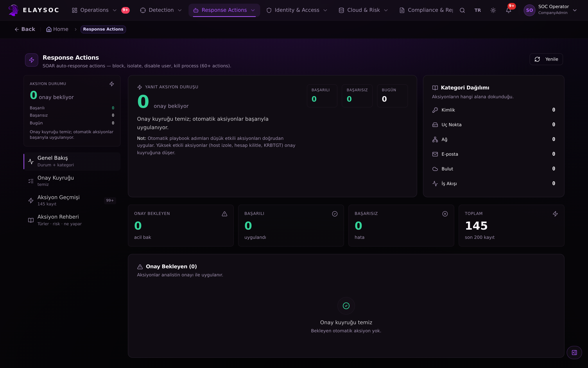
Task: Click the Compliance document icon
Action: coord(402,10)
